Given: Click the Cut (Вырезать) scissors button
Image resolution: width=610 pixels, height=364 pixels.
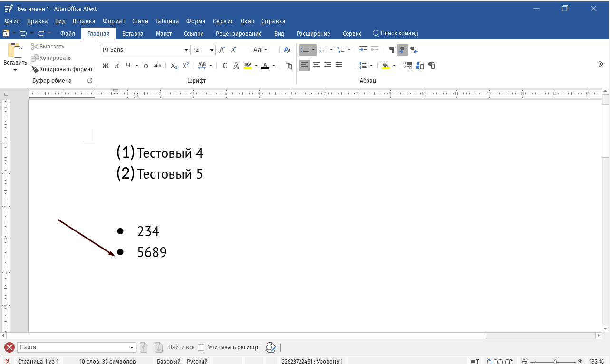Looking at the screenshot, I should coord(48,47).
